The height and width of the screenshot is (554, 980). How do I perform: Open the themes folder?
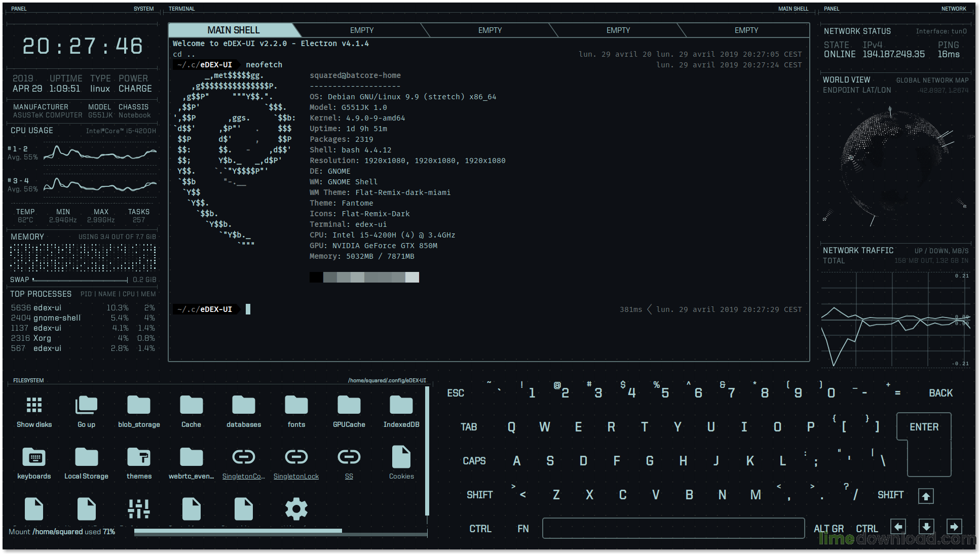pyautogui.click(x=139, y=457)
